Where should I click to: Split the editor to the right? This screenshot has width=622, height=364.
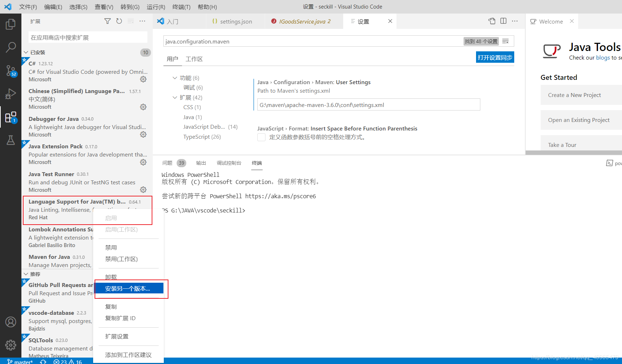pos(503,21)
